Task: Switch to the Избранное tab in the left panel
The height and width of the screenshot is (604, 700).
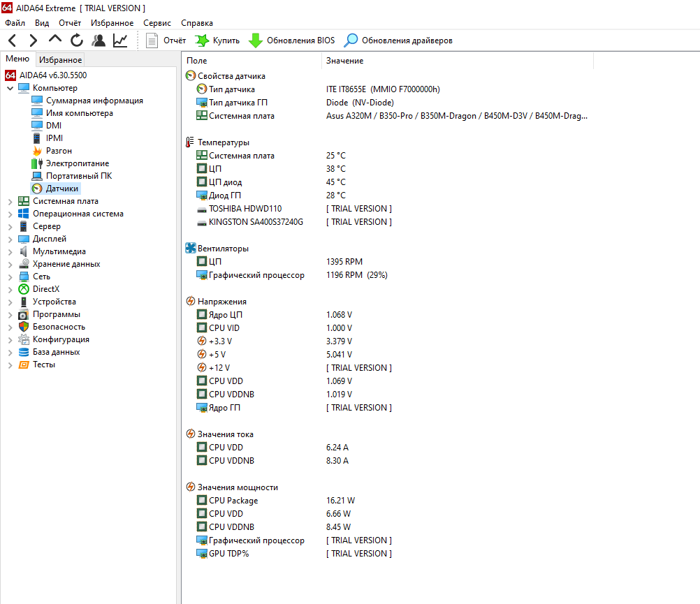Action: tap(60, 60)
